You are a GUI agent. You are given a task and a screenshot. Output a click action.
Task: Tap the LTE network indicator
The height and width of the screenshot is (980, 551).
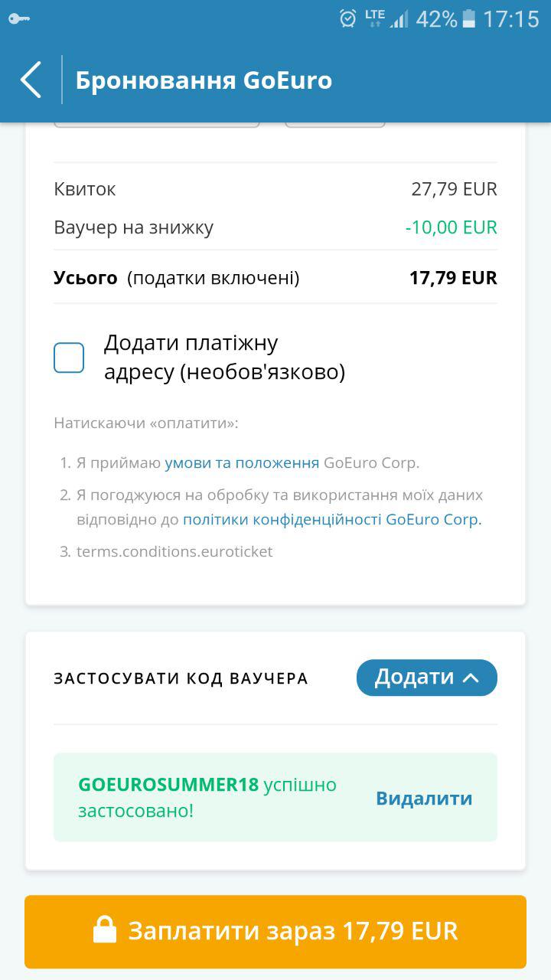pyautogui.click(x=374, y=18)
